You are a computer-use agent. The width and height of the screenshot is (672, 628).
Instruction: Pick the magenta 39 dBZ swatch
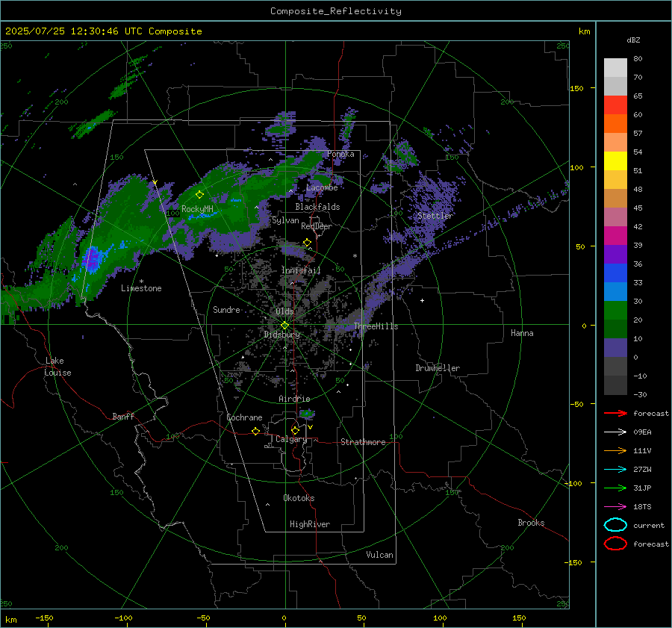tap(615, 236)
